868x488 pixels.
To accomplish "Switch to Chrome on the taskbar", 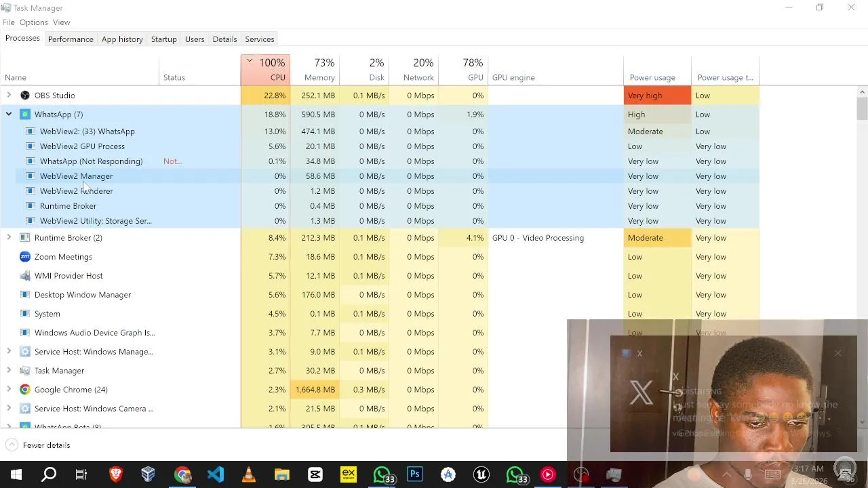I will (x=182, y=474).
